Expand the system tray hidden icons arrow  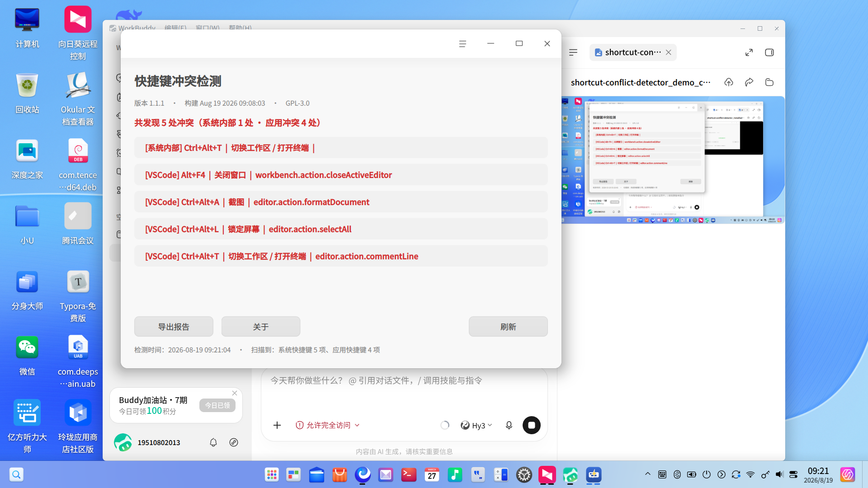click(647, 474)
